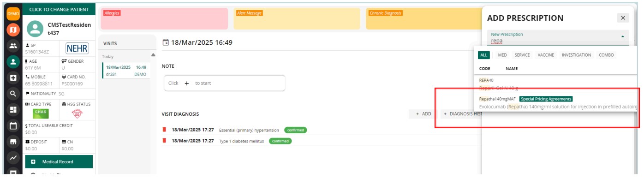Click the confirmed badge for diabetes

[280, 141]
